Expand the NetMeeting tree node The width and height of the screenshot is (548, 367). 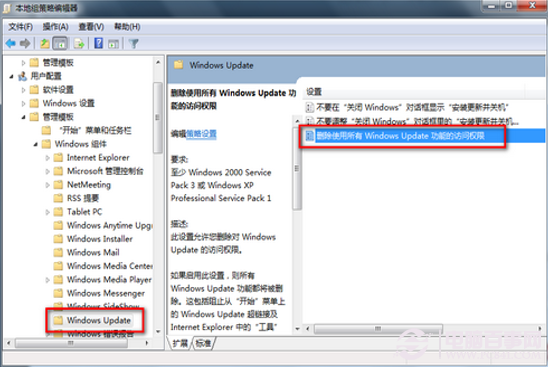(48, 185)
